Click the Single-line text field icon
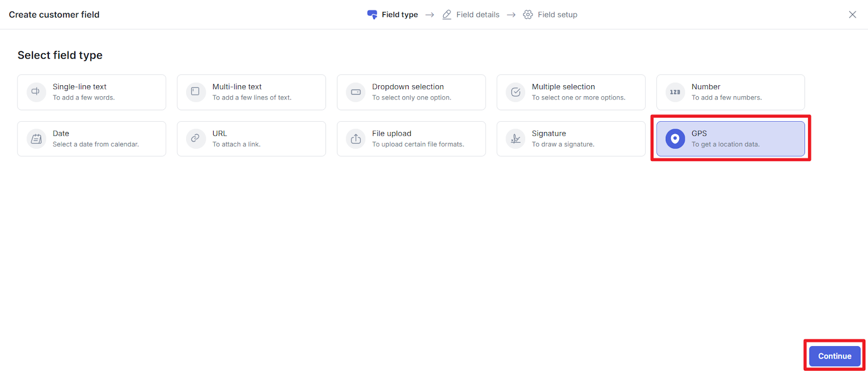Viewport: 868px width, 371px height. (36, 92)
